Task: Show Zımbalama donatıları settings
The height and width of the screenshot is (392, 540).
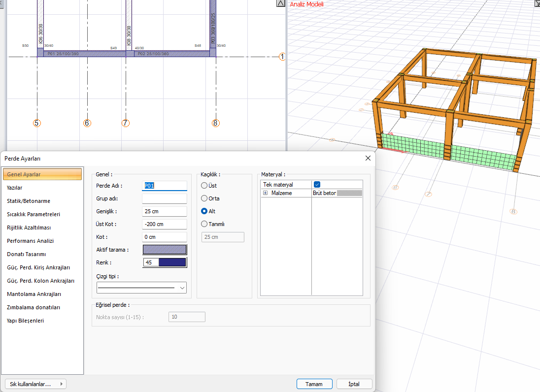Action: (x=34, y=307)
